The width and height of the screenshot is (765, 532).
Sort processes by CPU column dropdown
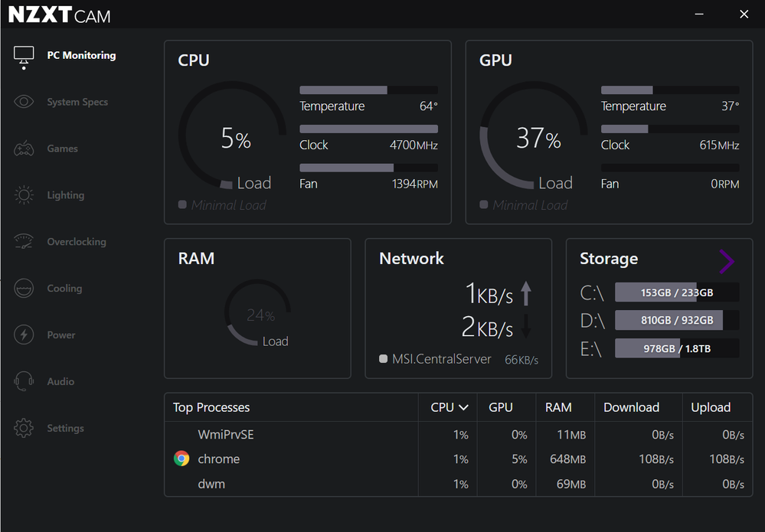point(449,407)
